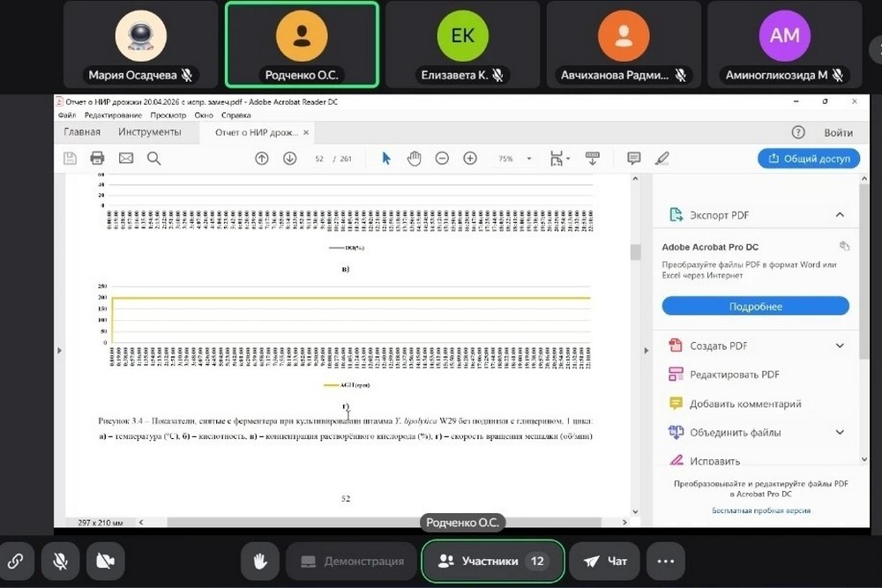882x588 pixels.
Task: Click the copy icon beside Adobe Acrobat Pro DC
Action: pyautogui.click(x=844, y=246)
